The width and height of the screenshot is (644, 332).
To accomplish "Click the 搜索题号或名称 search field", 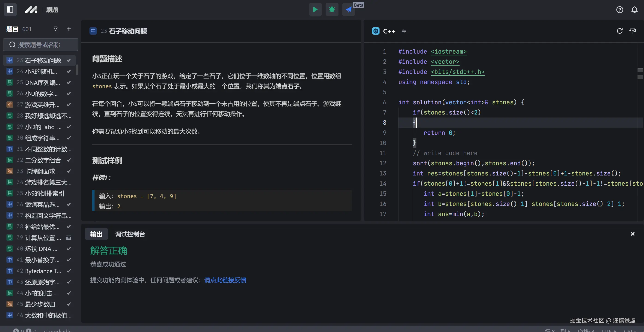I will [x=40, y=45].
